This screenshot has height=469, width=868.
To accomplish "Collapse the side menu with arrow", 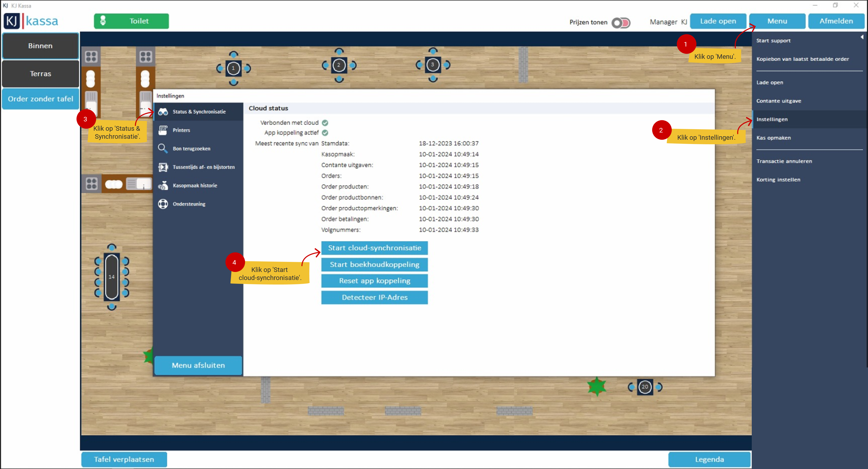I will (862, 37).
